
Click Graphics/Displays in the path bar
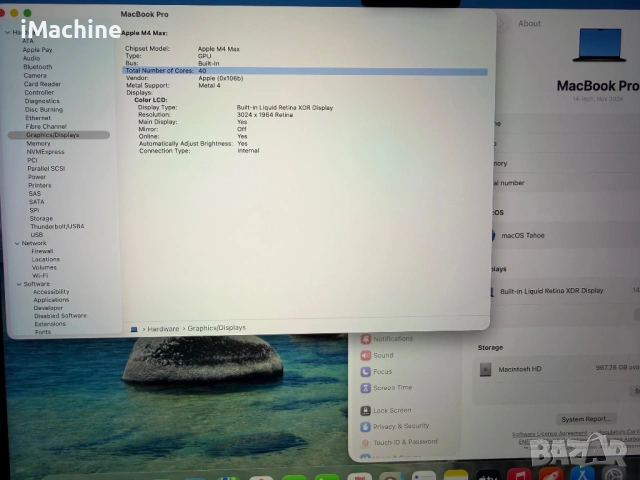click(217, 328)
